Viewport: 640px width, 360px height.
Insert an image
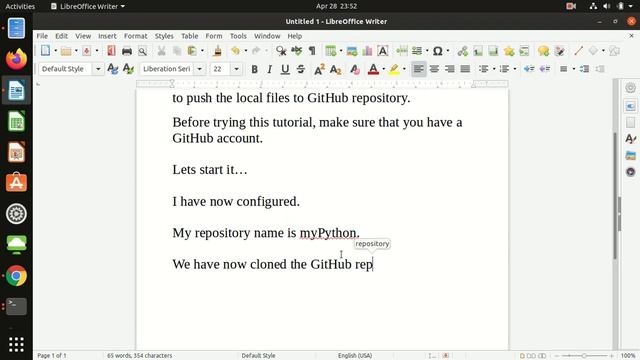point(352,51)
